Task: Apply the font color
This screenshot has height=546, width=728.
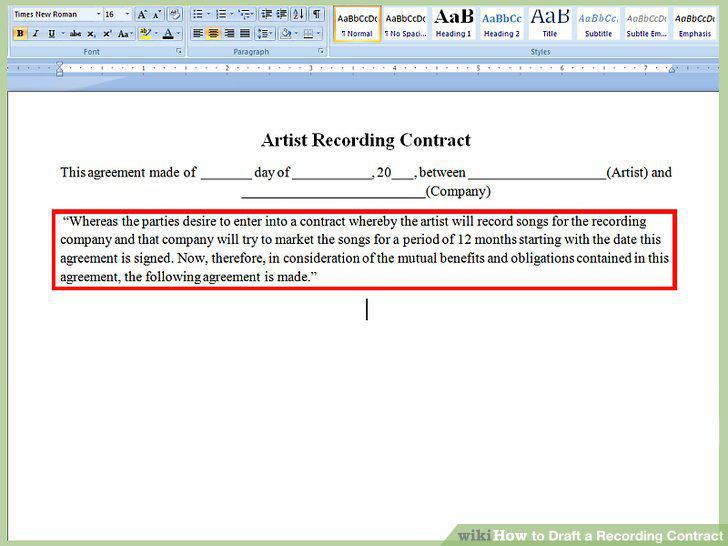Action: (168, 33)
